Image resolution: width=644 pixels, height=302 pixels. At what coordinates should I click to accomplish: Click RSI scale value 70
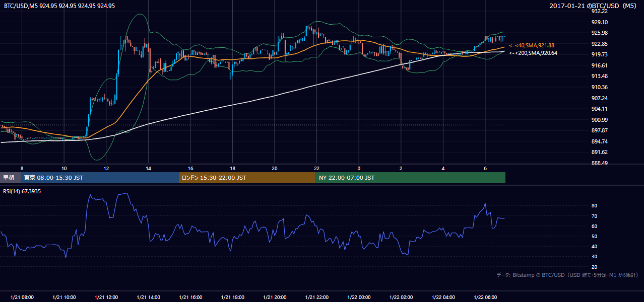[595, 216]
